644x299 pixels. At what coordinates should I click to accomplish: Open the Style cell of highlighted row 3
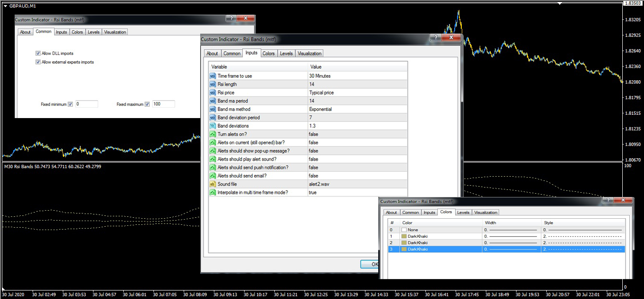click(584, 249)
